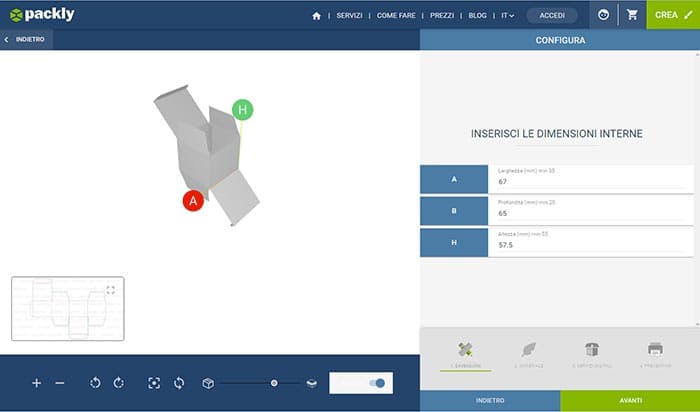Center the view with the focus icon
Screen dimensions: 700x412
coord(154,383)
